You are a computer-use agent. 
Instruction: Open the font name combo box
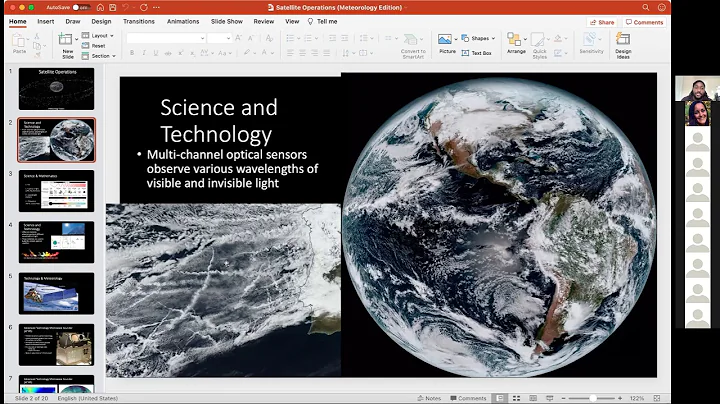166,38
